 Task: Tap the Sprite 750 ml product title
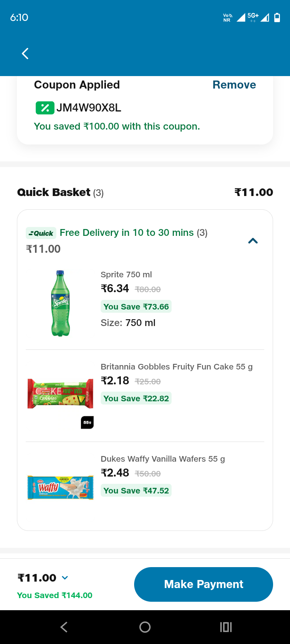pos(126,275)
